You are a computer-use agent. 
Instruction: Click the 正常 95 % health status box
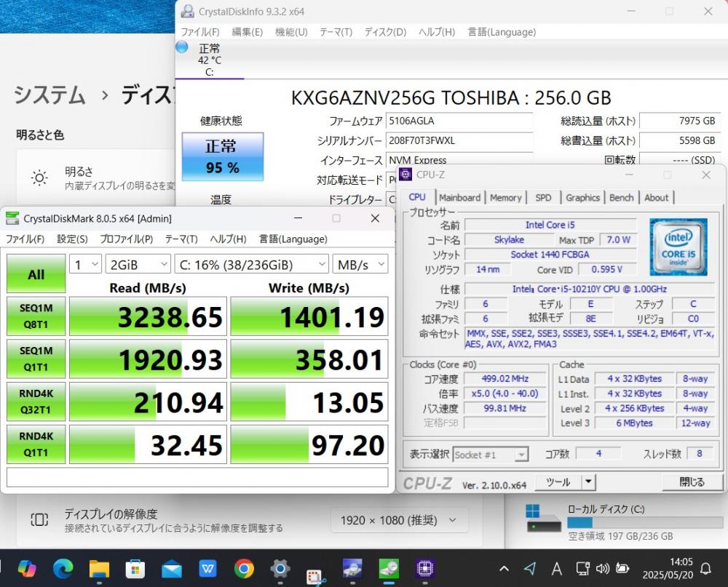click(223, 157)
